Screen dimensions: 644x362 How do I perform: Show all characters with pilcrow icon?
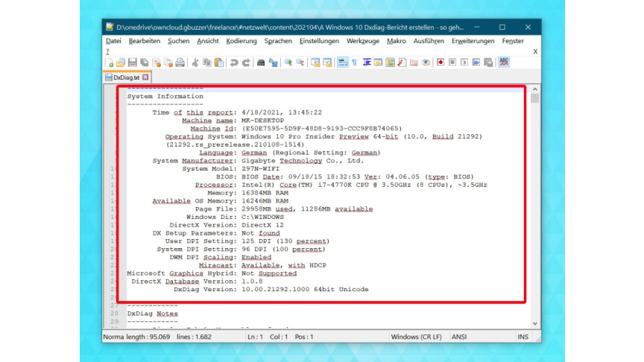tap(355, 63)
